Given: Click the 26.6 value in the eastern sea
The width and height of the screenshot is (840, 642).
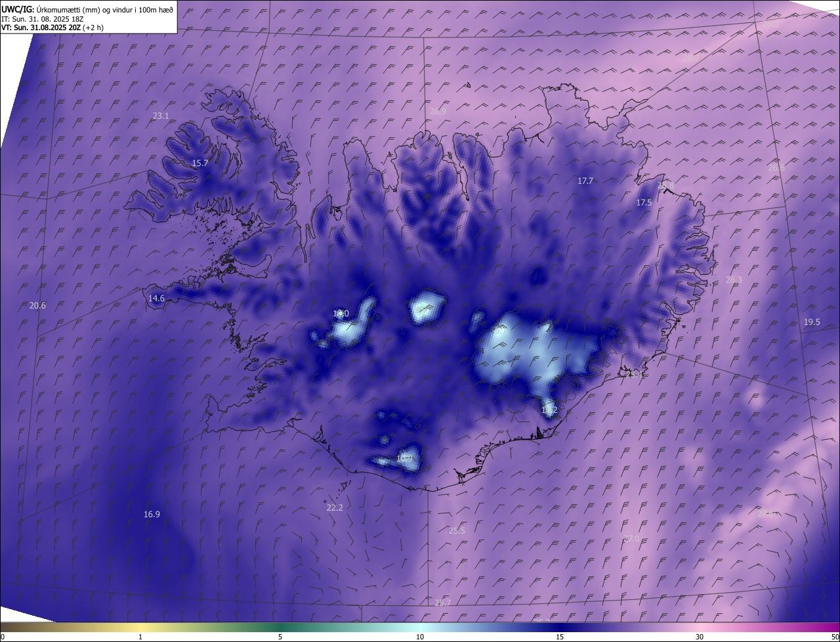Looking at the screenshot, I should (776, 167).
